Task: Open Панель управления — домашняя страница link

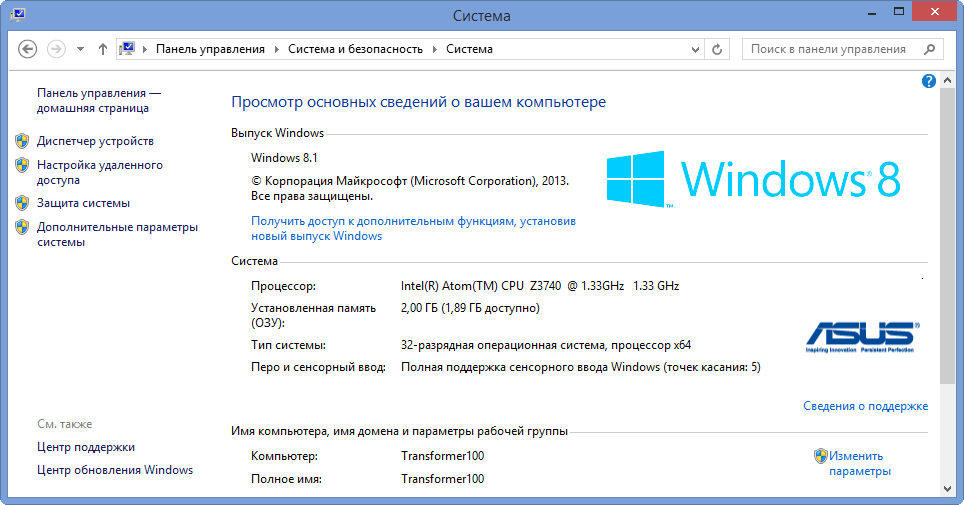Action: [x=99, y=100]
